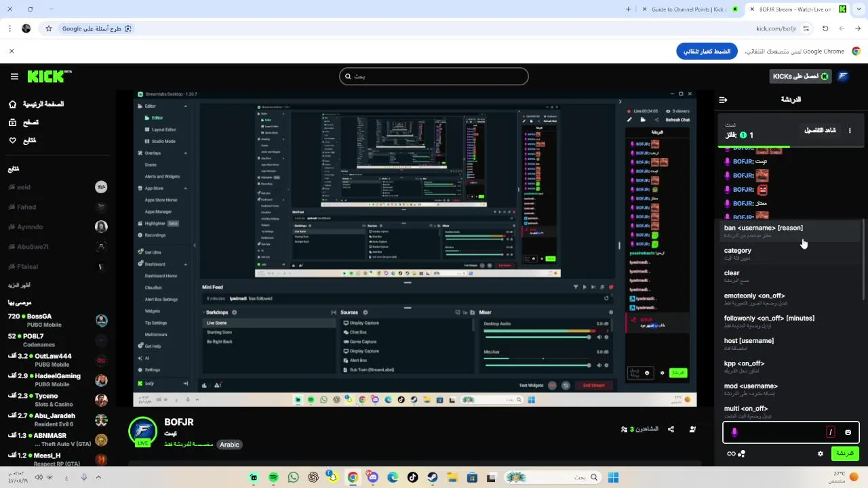Select the BOFJR Stream browser tab
Screen dimensions: 868x488
[x=797, y=9]
